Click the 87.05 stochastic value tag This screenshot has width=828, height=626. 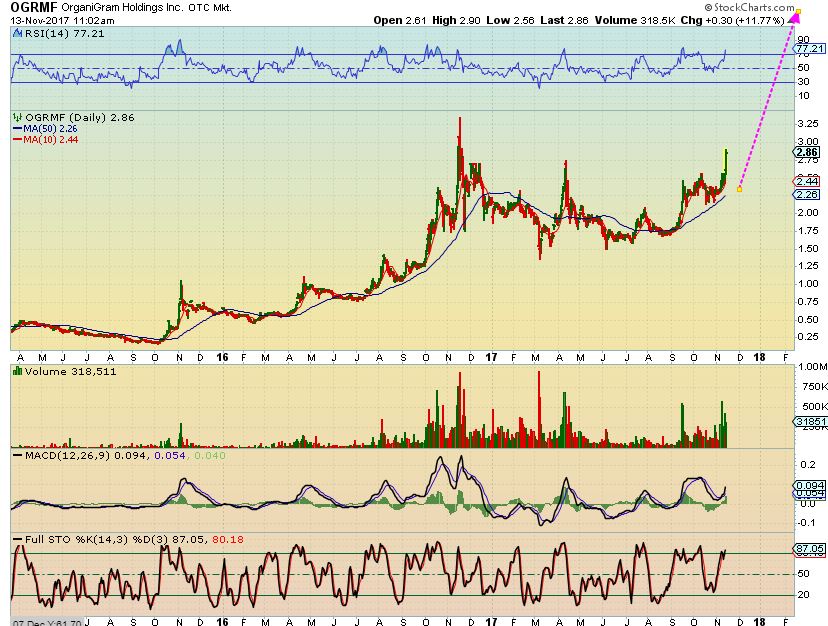tap(809, 550)
